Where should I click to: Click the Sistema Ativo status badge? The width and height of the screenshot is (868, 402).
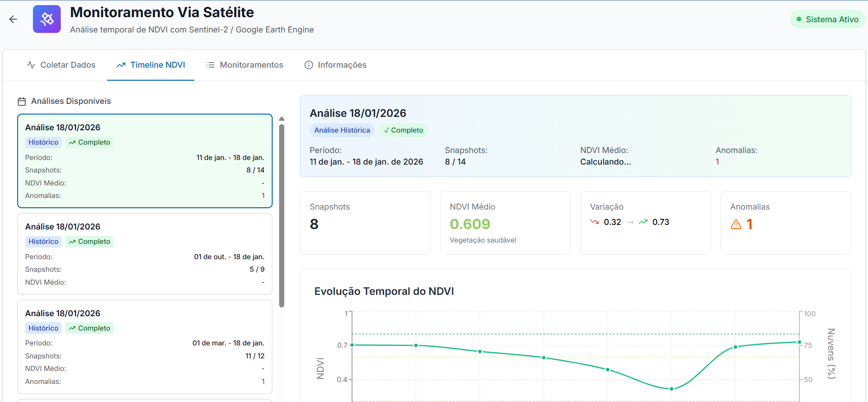[827, 19]
